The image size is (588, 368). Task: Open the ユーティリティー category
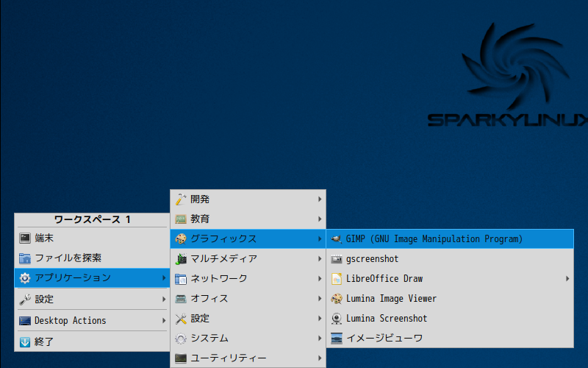coord(248,358)
